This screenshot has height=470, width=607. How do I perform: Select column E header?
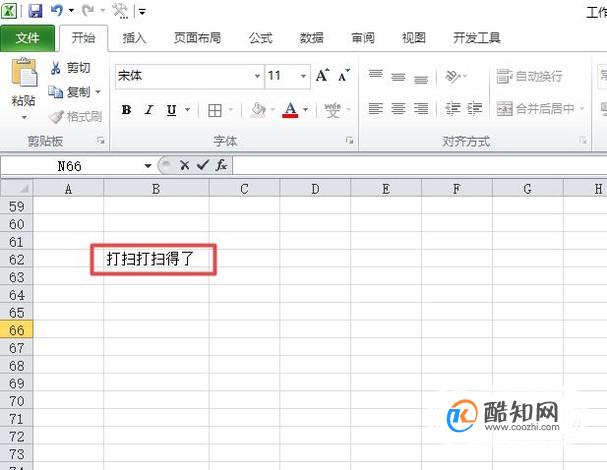[x=386, y=189]
